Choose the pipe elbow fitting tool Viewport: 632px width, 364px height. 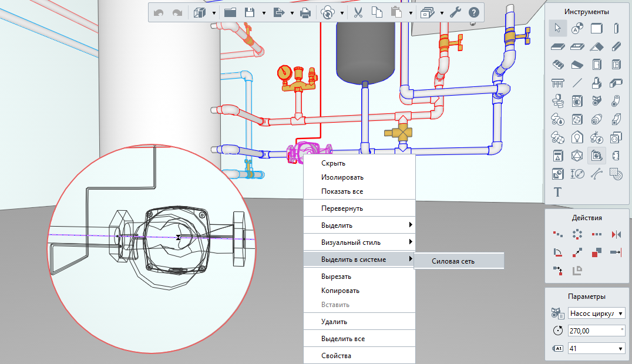tap(616, 101)
